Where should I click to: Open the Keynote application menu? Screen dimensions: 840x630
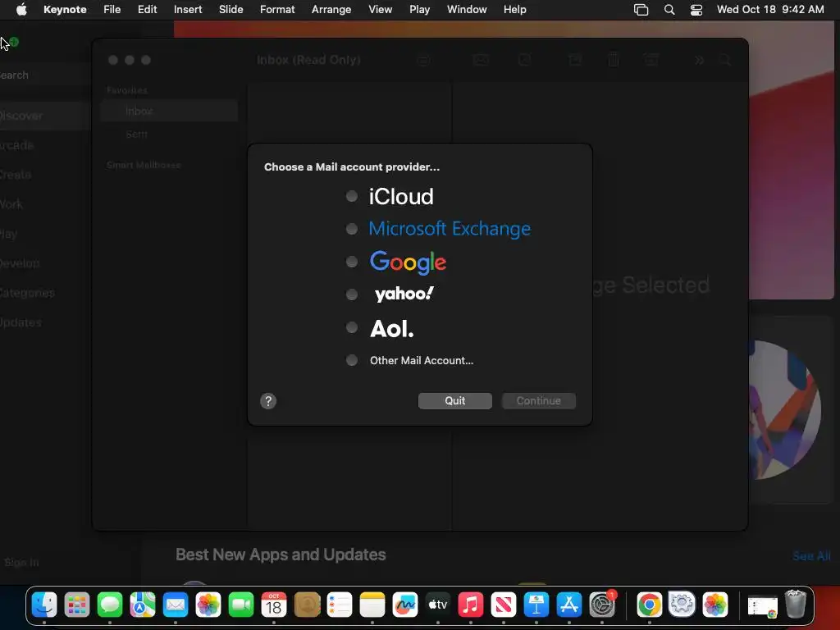pos(65,9)
